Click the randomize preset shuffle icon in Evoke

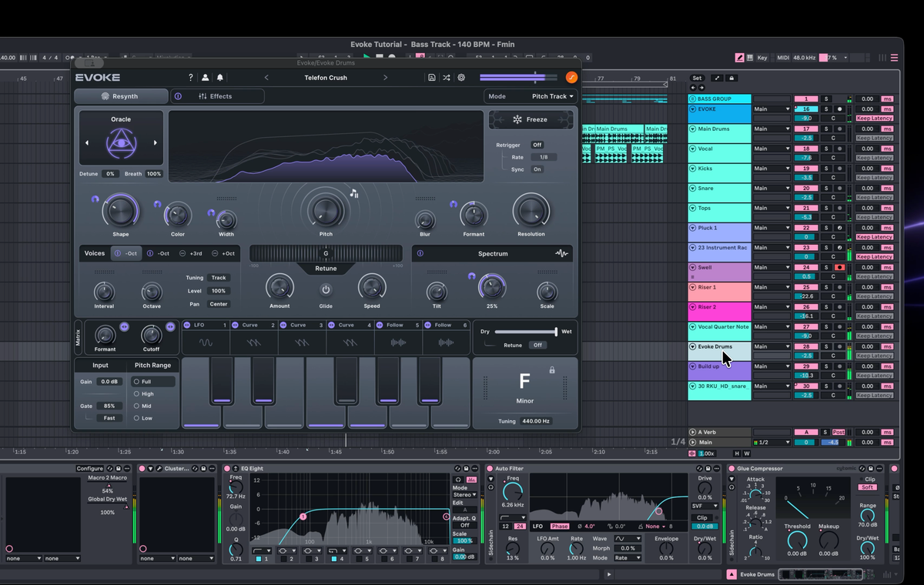point(446,77)
